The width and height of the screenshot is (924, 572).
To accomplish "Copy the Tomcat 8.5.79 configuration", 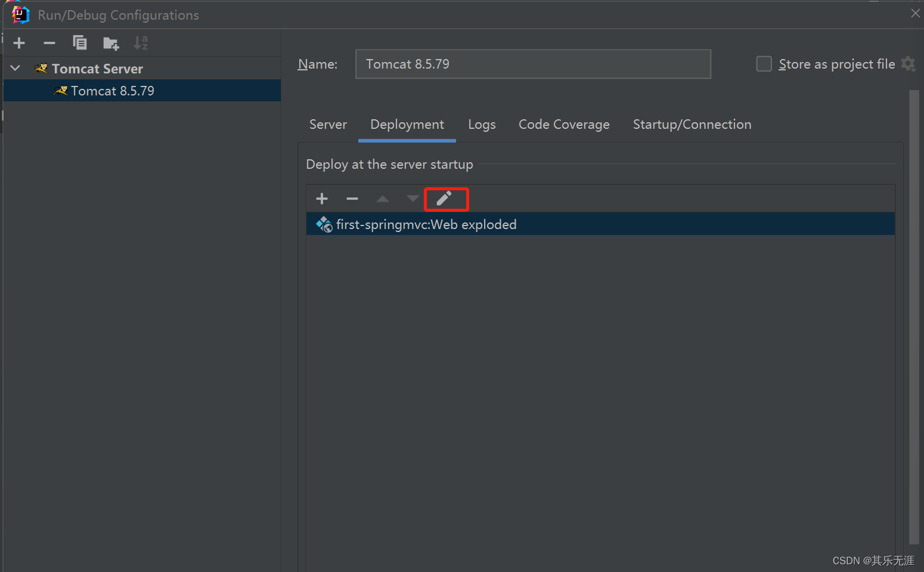I will pyautogui.click(x=80, y=42).
